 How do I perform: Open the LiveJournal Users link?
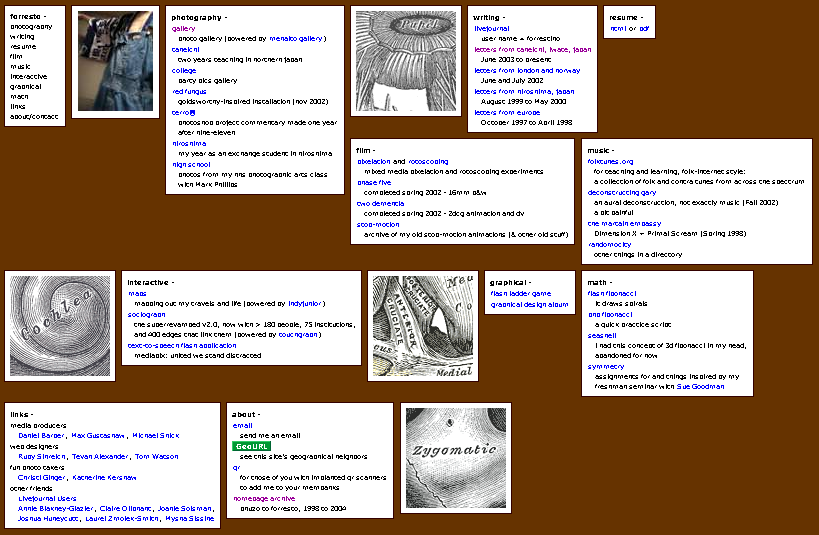[47, 498]
